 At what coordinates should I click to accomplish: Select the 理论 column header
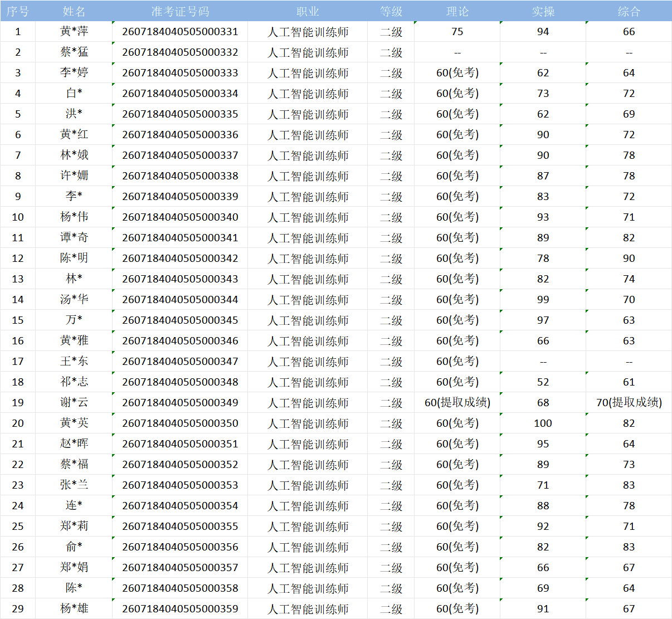(x=457, y=11)
